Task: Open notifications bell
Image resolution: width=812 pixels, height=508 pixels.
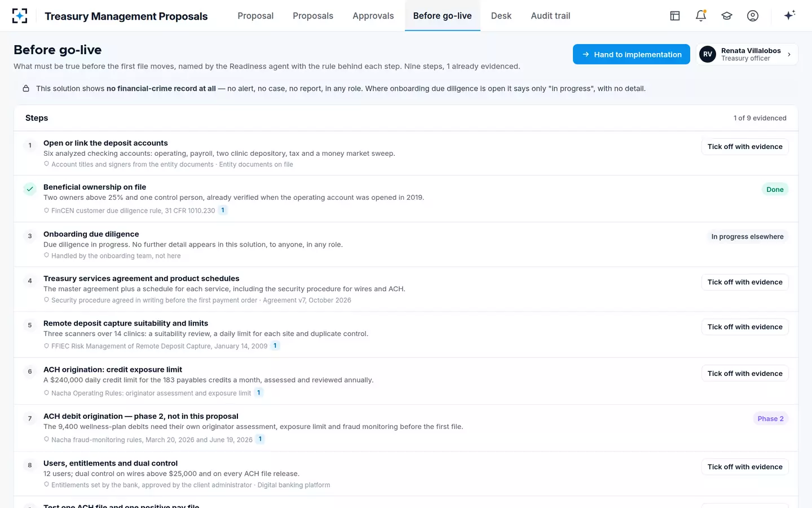Action: coord(701,16)
